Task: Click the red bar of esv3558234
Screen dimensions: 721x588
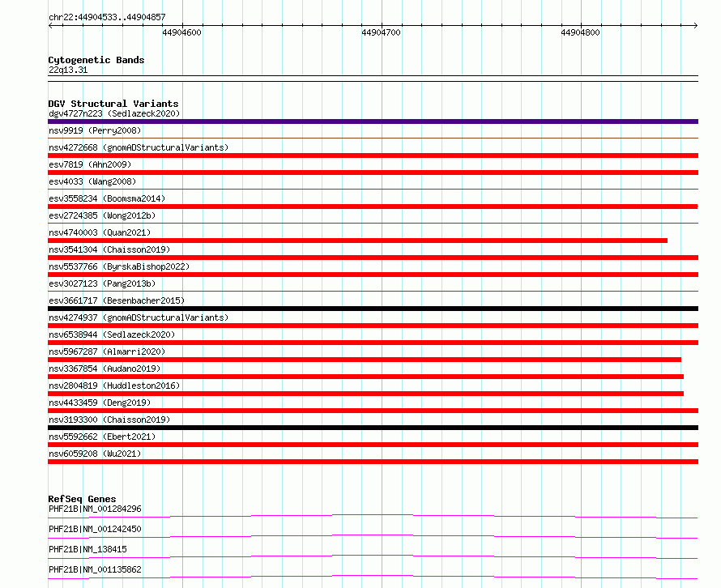Action: 373,207
